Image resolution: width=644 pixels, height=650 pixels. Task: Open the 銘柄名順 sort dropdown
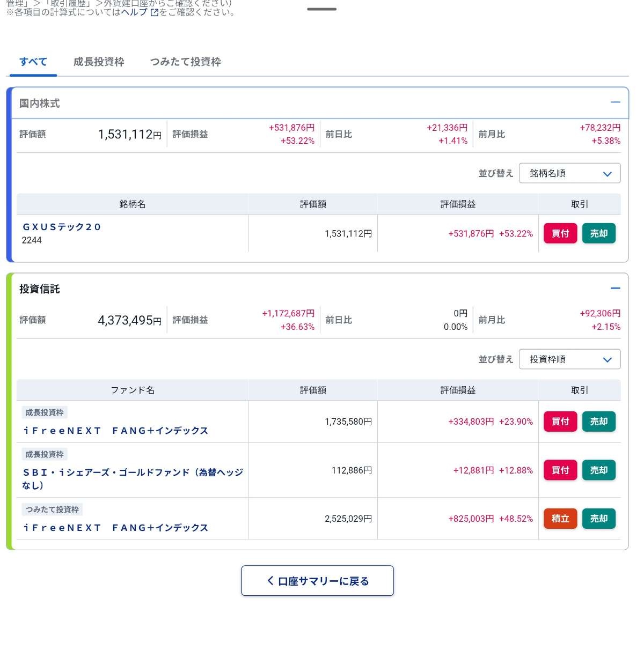[x=569, y=173]
